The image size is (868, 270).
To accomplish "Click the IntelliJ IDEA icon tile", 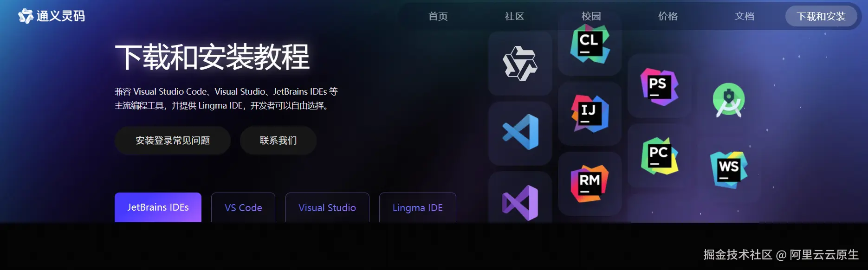I will (x=590, y=114).
